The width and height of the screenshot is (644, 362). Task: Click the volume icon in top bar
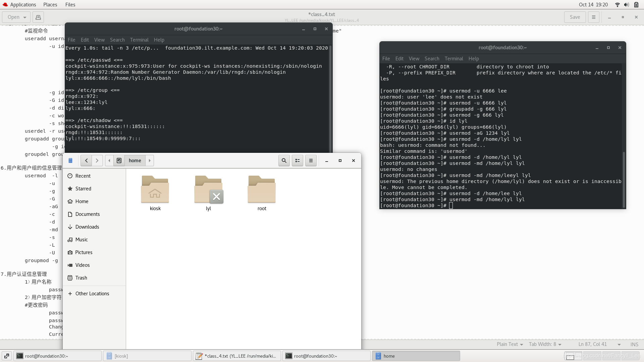(626, 5)
